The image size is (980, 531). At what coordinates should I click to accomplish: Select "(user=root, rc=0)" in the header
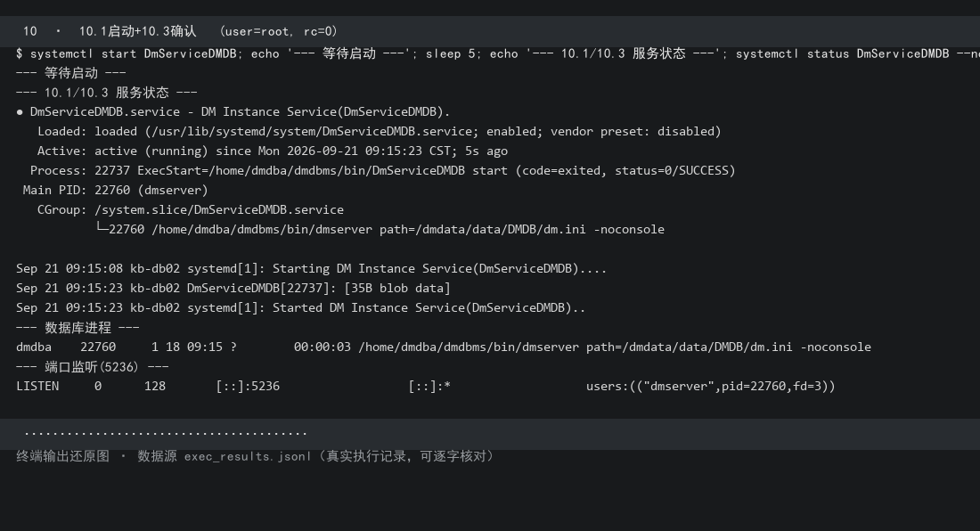tap(279, 31)
